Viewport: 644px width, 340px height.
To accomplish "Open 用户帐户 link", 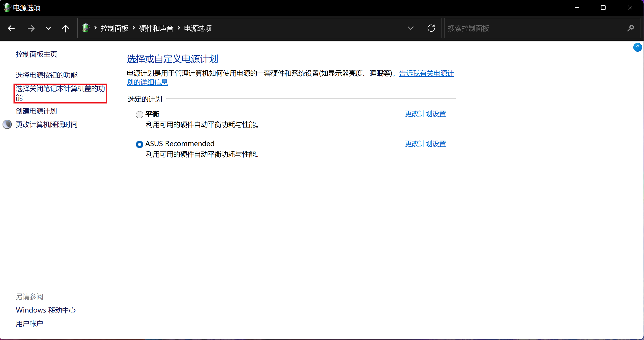I will (30, 324).
